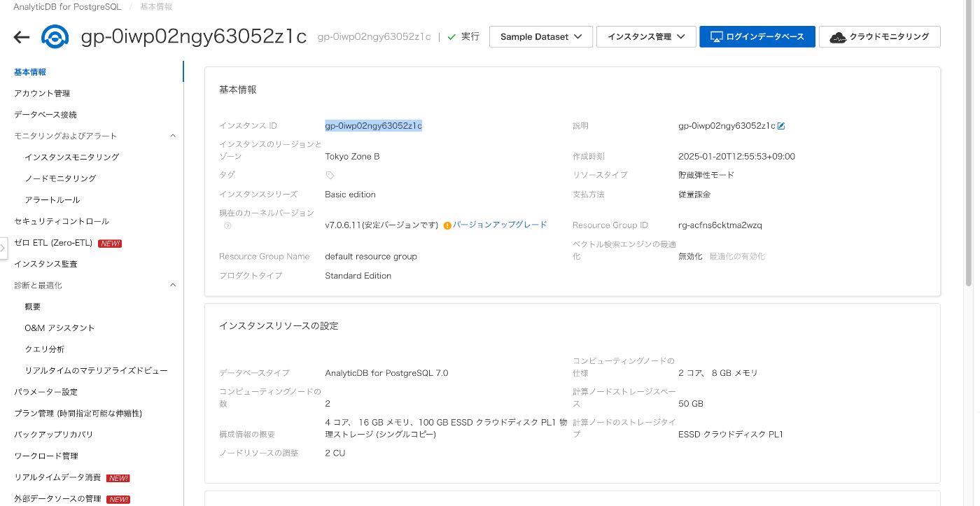The image size is (980, 506).
Task: Click the クラウドモニタリング button
Action: pyautogui.click(x=880, y=36)
